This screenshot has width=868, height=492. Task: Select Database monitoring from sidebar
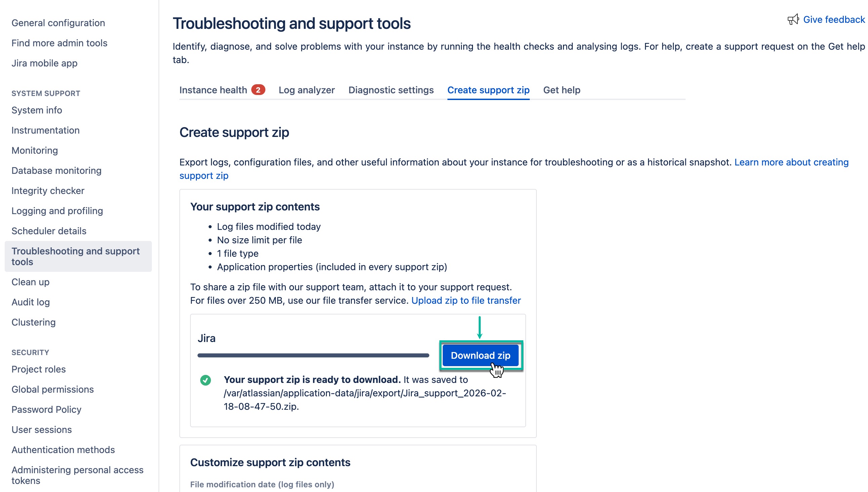[56, 170]
